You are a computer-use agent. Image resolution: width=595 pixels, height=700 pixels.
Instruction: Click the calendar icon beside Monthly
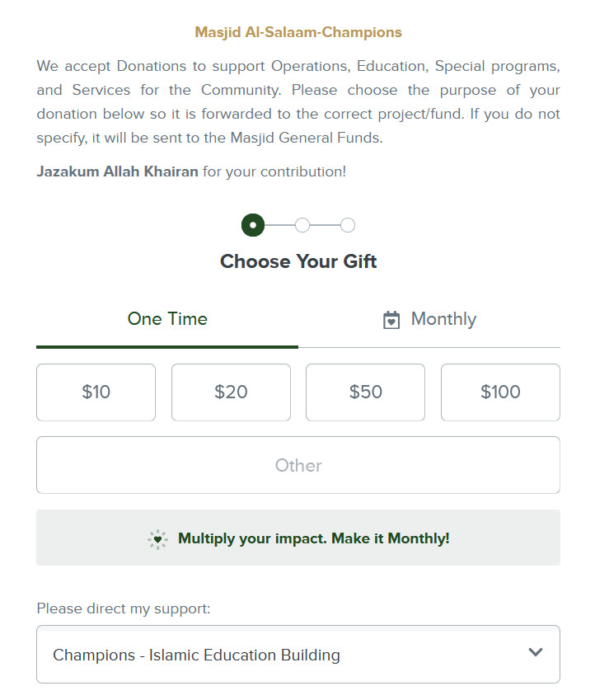point(394,319)
